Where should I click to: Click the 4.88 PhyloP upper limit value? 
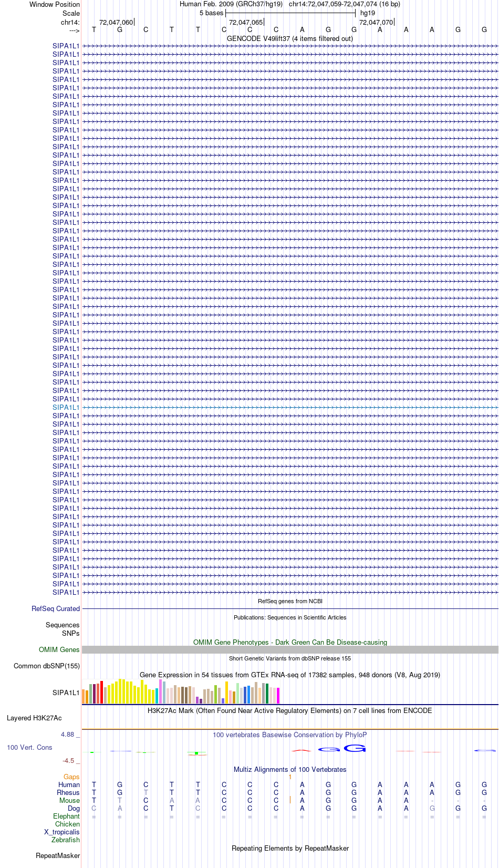[x=68, y=735]
